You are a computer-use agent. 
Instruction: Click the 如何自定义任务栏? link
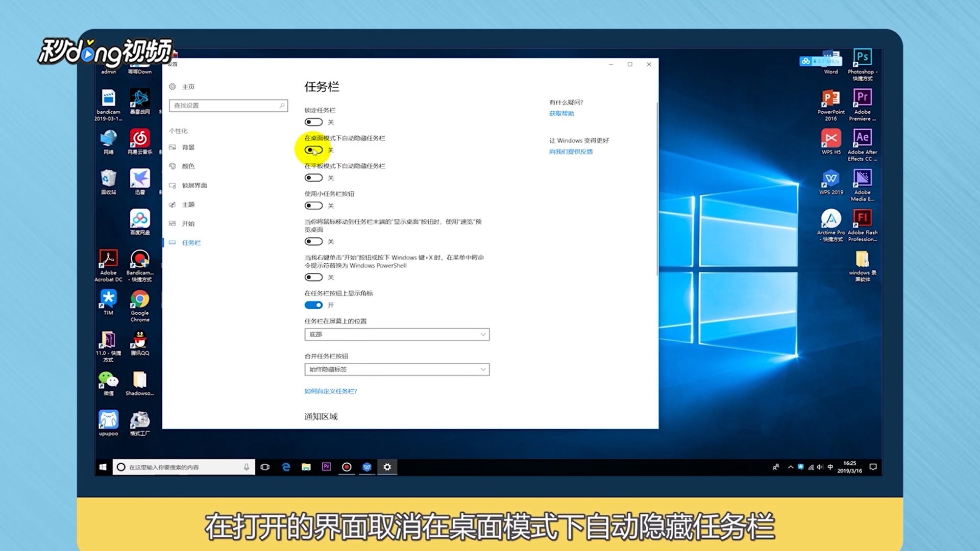pyautogui.click(x=330, y=391)
